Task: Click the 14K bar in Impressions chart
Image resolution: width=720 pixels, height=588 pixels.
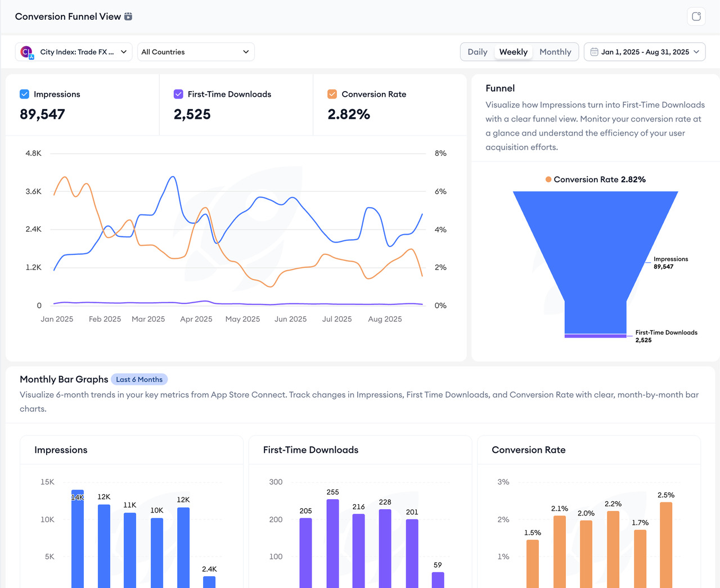Action: click(78, 540)
